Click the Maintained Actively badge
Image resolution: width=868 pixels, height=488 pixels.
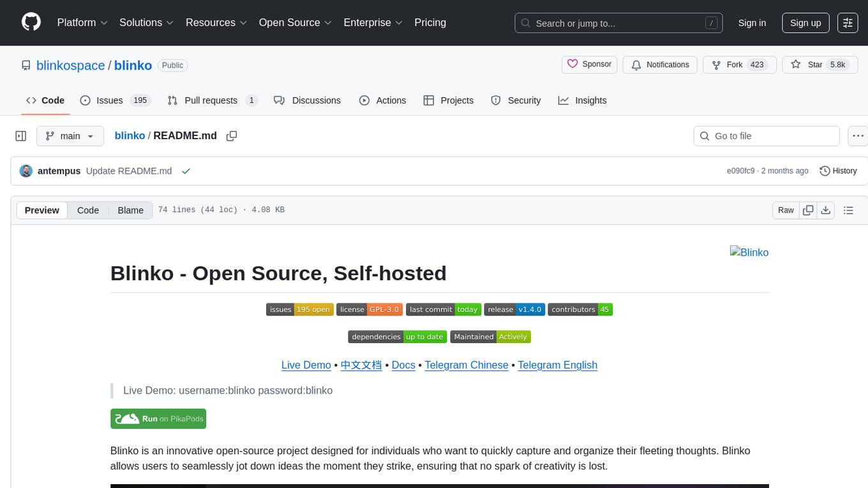point(490,337)
